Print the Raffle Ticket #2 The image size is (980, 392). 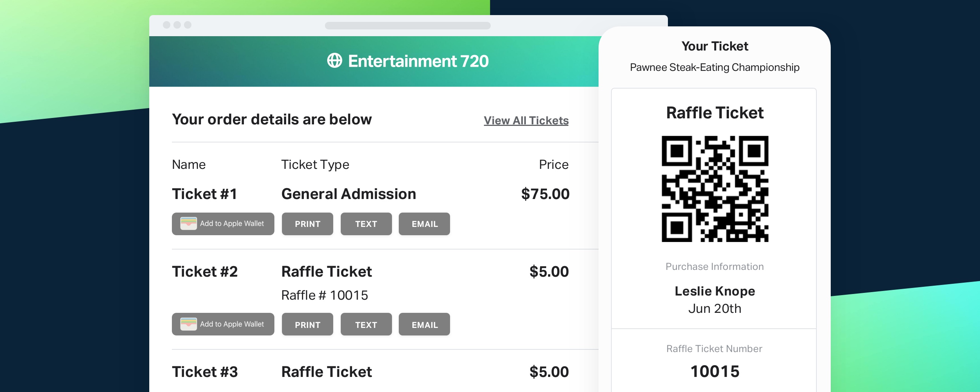pyautogui.click(x=307, y=324)
